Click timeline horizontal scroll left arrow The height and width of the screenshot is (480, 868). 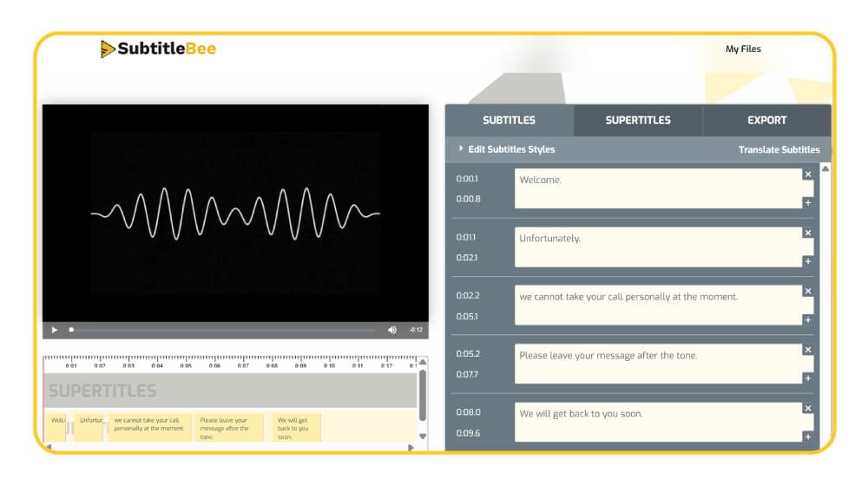(x=48, y=447)
